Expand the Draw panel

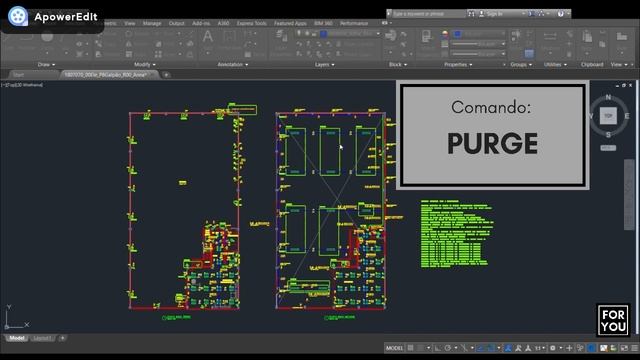pyautogui.click(x=46, y=64)
